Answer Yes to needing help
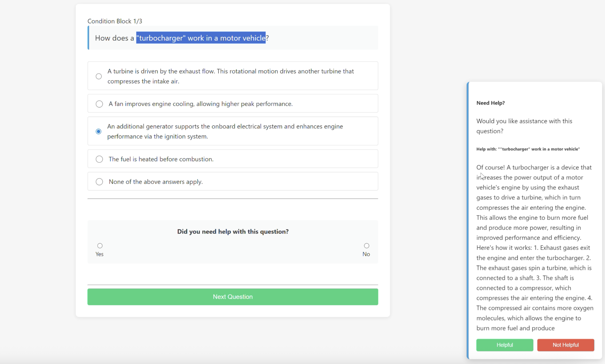Viewport: 605px width, 364px height. pos(100,246)
